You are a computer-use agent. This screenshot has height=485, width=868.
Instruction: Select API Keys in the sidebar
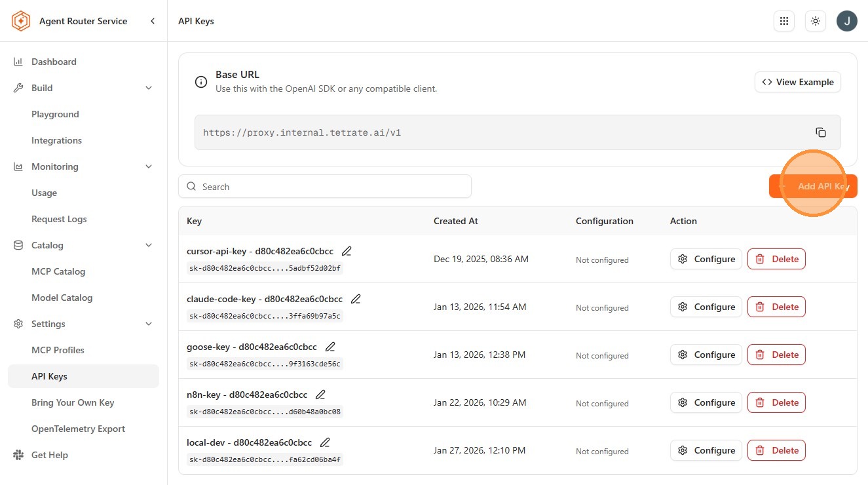[x=83, y=376]
